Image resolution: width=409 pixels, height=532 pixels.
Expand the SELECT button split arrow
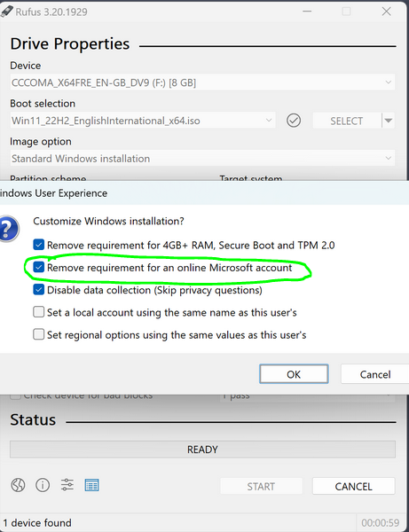tap(389, 121)
